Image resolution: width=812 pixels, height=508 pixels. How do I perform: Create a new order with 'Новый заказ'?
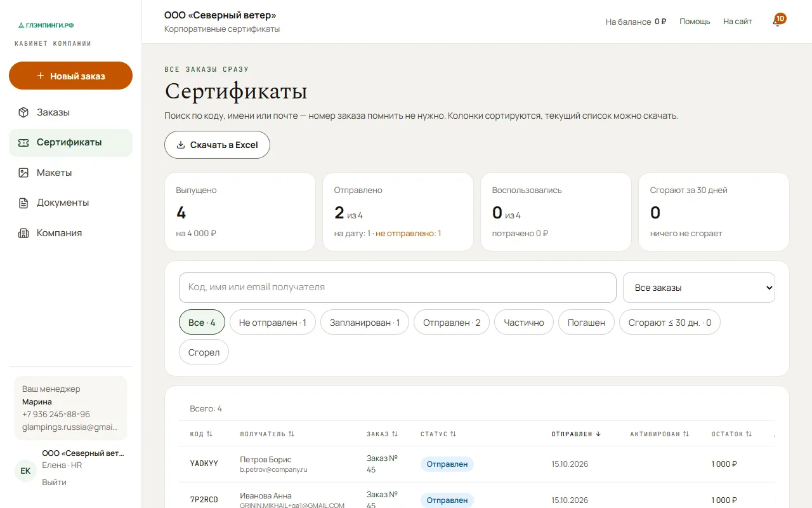[70, 76]
